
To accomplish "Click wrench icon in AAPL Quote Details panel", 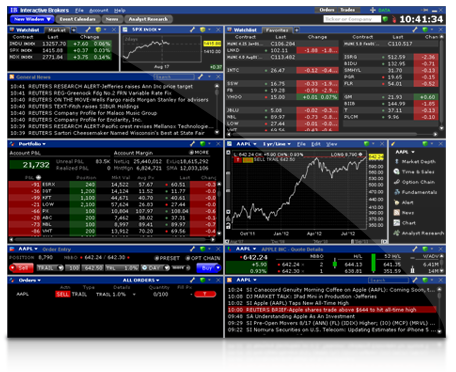I will (x=415, y=249).
